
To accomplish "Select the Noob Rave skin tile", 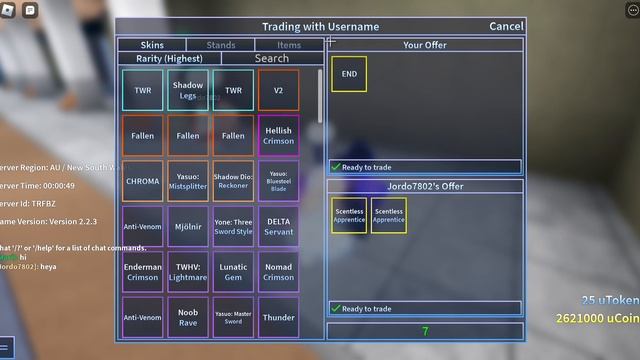I will pyautogui.click(x=188, y=317).
